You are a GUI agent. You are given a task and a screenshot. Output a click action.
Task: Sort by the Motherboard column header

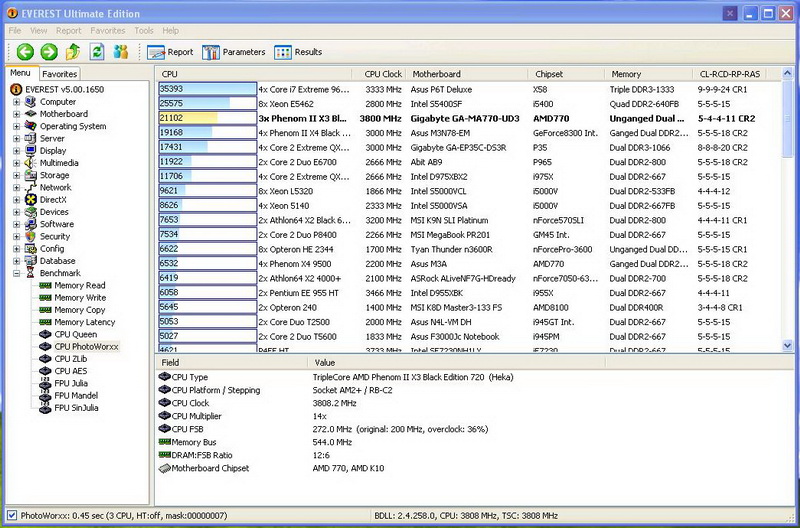466,74
